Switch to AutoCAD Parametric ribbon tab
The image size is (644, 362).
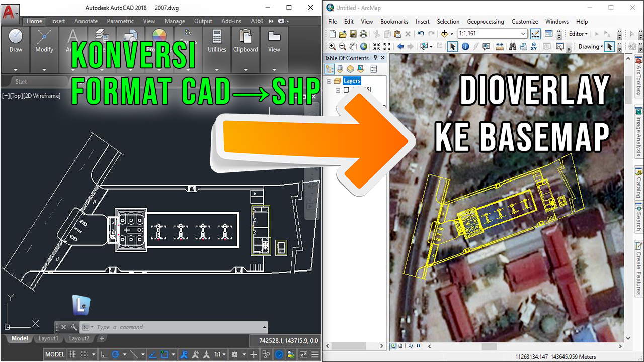pos(120,21)
